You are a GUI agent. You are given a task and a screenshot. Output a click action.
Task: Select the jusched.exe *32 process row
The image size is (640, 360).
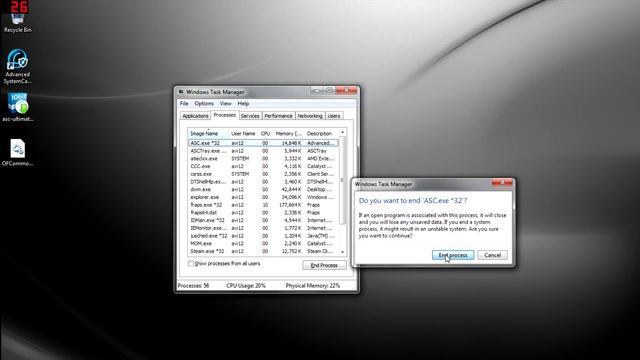pyautogui.click(x=263, y=236)
